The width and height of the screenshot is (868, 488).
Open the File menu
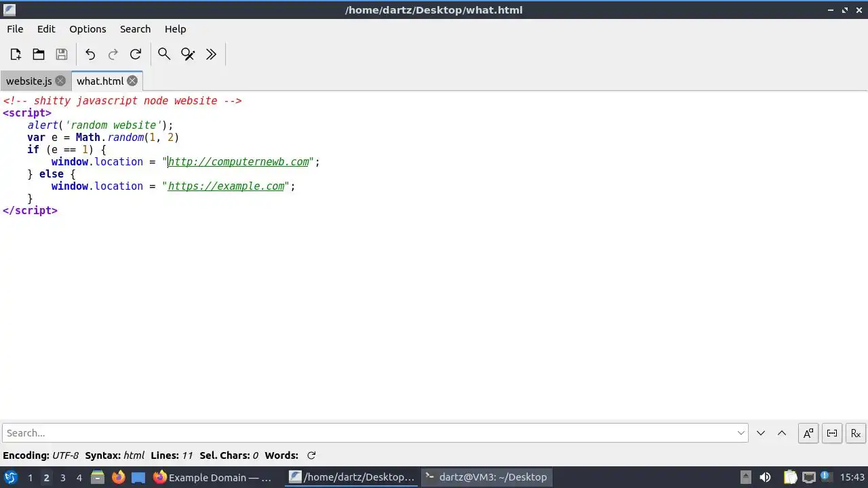(15, 29)
